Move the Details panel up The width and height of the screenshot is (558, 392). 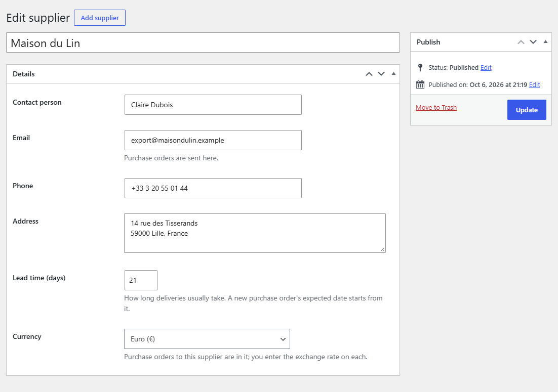coord(369,74)
